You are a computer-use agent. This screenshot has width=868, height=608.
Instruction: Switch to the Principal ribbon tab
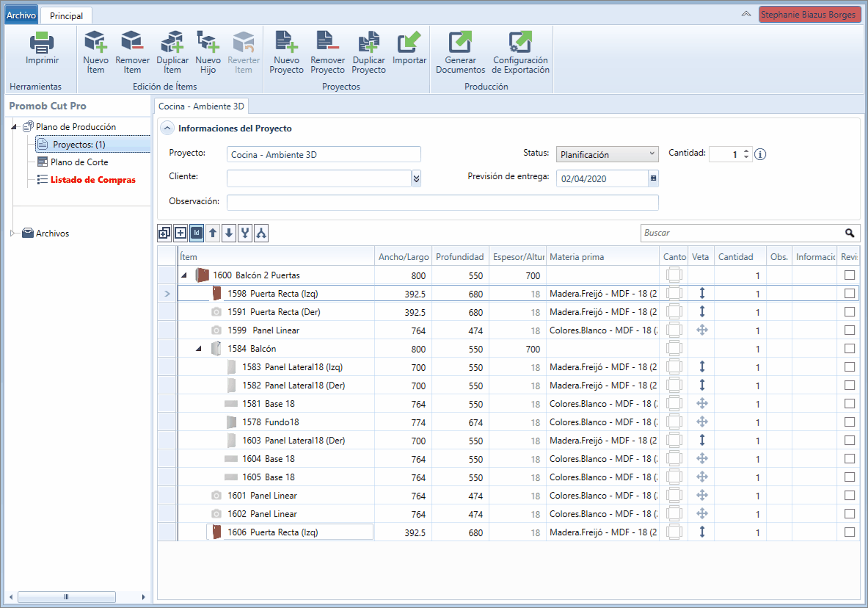67,16
